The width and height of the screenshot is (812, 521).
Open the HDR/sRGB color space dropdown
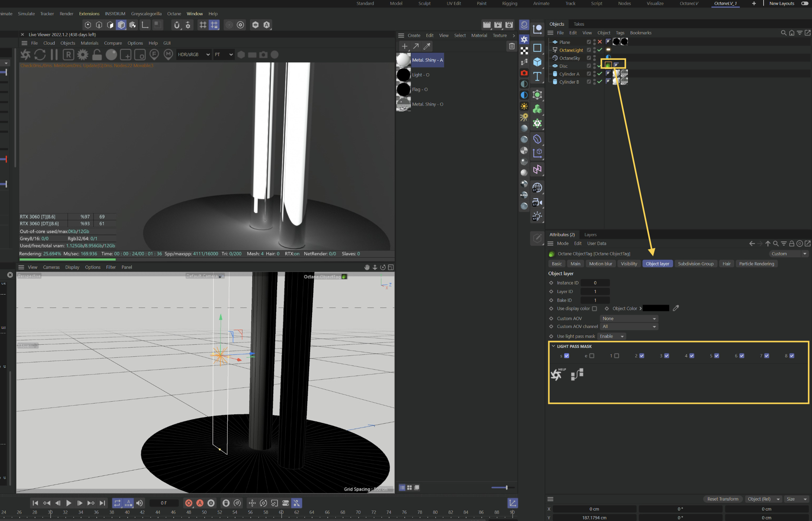[193, 55]
